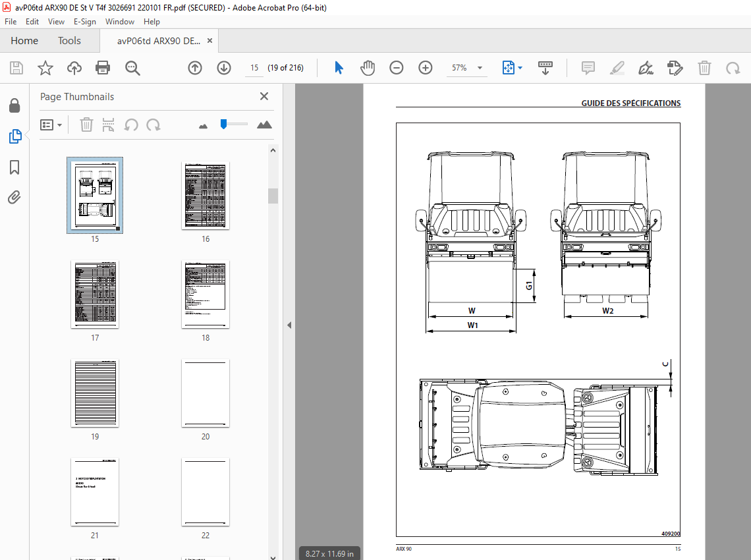Viewport: 751px width, 560px height.
Task: Add the document to starred favorites
Action: point(45,68)
